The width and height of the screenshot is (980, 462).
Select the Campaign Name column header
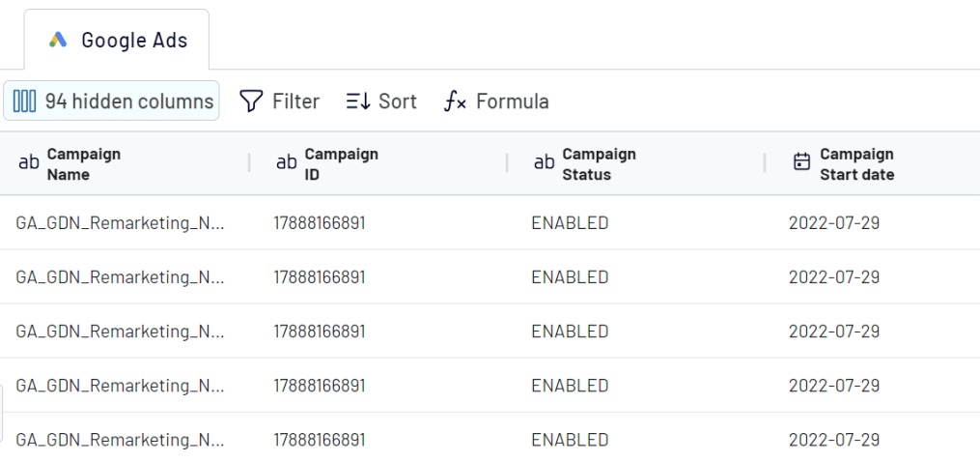(x=125, y=163)
